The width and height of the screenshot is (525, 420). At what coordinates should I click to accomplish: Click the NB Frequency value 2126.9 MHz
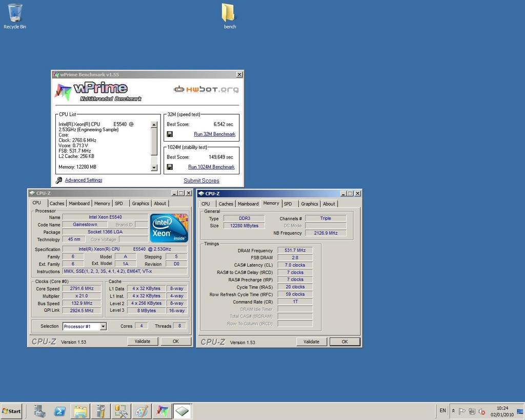326,233
